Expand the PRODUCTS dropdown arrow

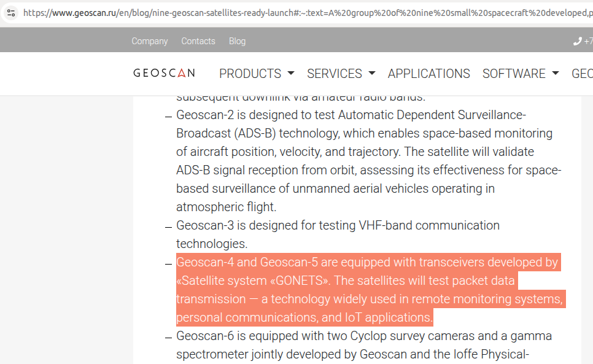point(291,73)
